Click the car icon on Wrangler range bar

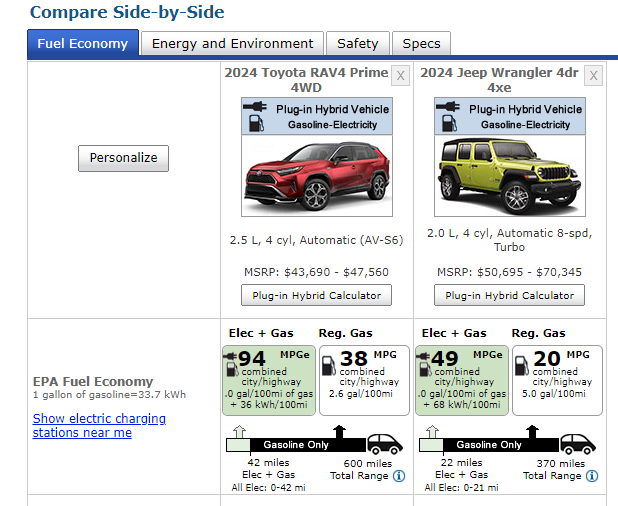(578, 444)
